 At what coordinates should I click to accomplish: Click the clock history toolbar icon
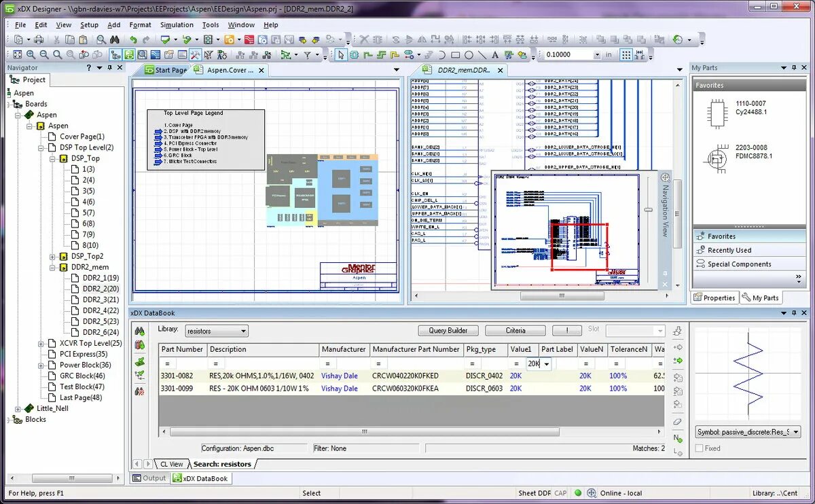click(678, 40)
